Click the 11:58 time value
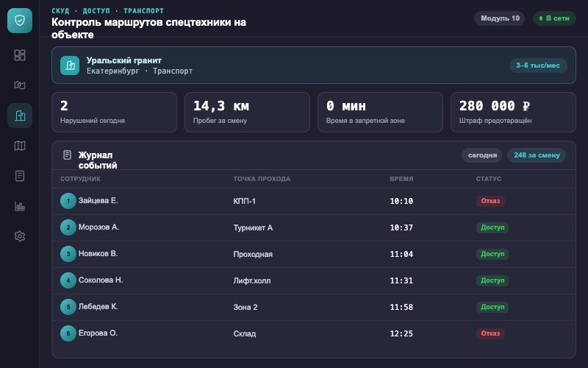The height and width of the screenshot is (368, 588). click(401, 307)
